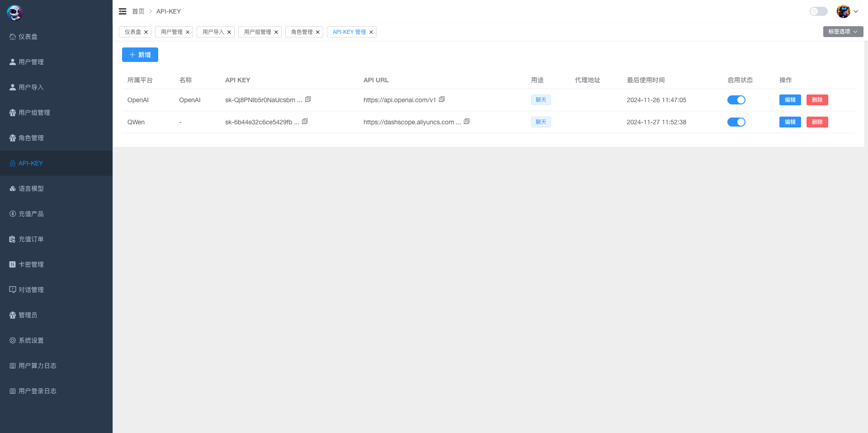
Task: Edit the OpenAI API key row
Action: [x=790, y=100]
